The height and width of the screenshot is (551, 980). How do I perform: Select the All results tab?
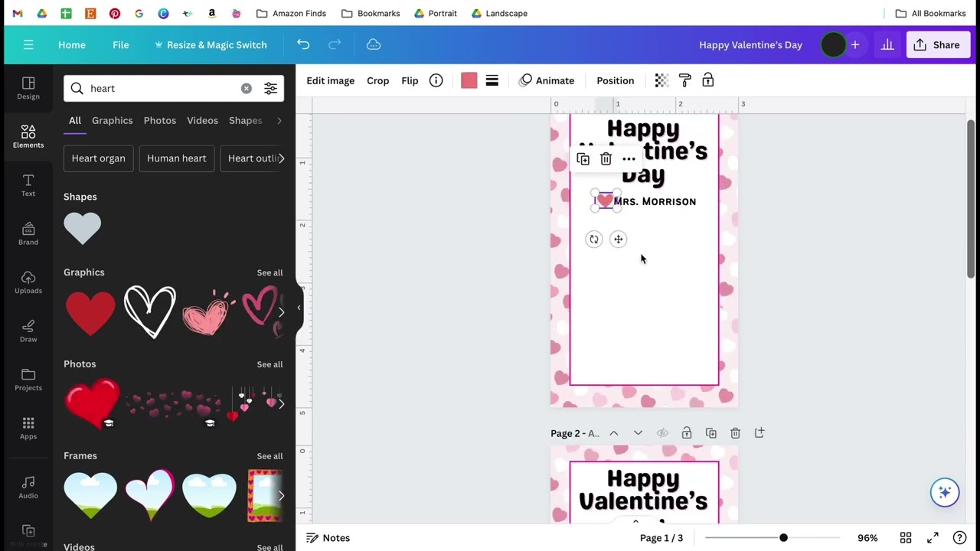coord(74,120)
